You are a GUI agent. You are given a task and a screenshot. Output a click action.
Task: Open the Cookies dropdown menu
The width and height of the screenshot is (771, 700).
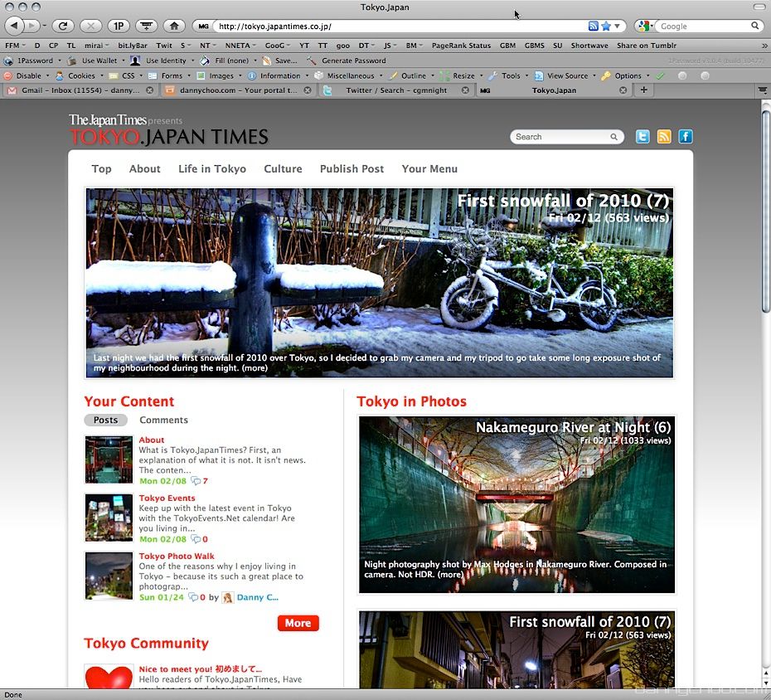[x=81, y=75]
